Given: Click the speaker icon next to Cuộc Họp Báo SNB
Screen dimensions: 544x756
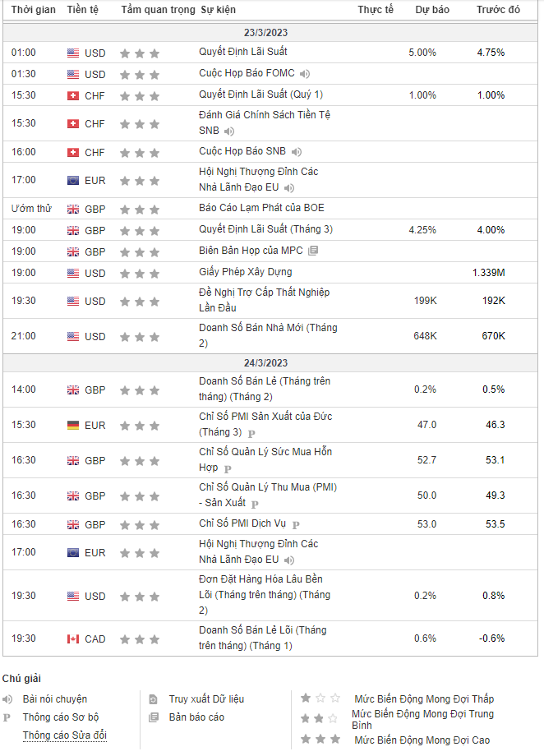Looking at the screenshot, I should pyautogui.click(x=297, y=152).
